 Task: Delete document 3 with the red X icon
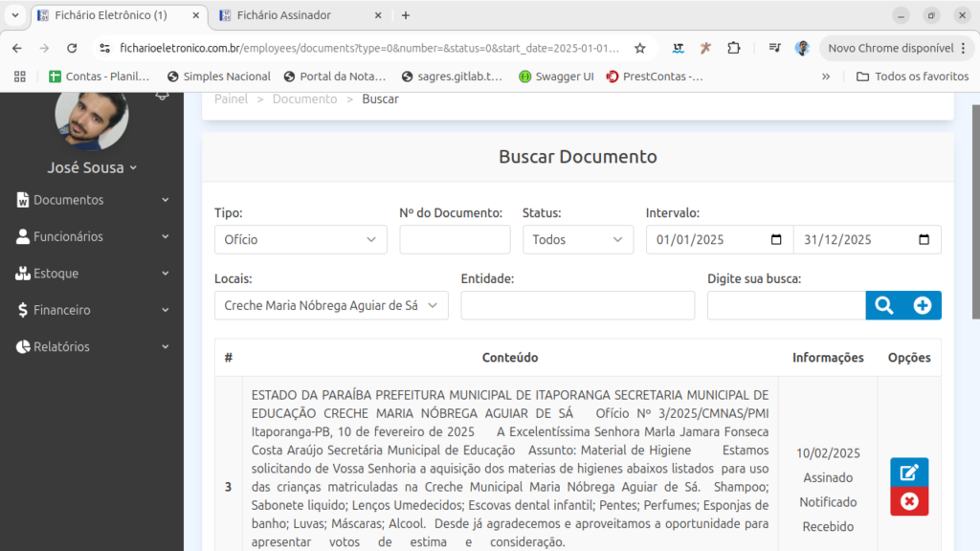[x=909, y=501]
